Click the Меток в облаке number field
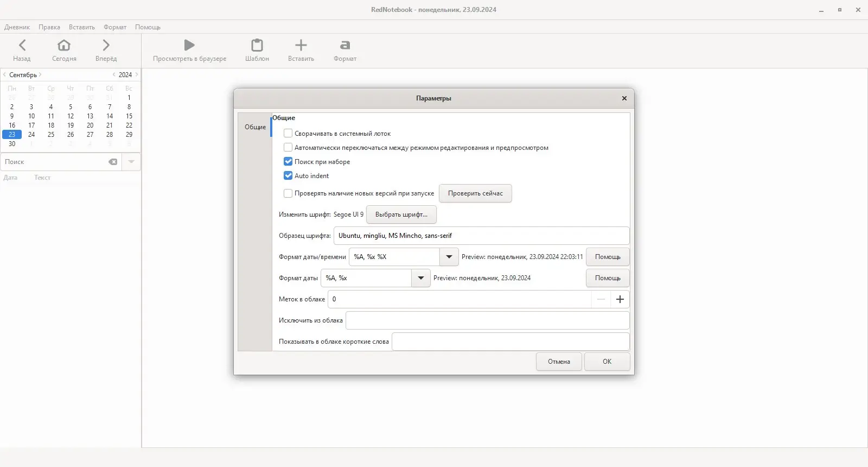This screenshot has height=467, width=868. point(460,299)
